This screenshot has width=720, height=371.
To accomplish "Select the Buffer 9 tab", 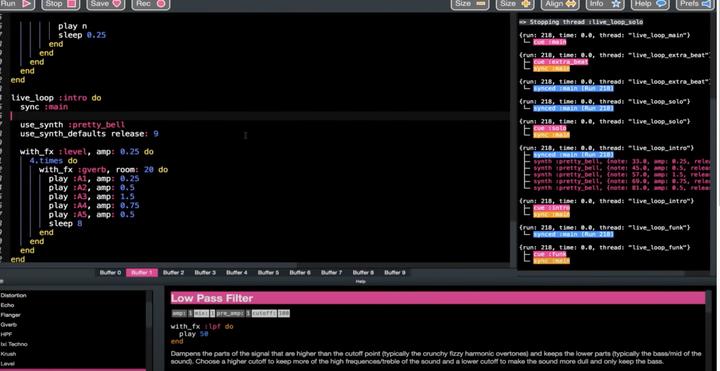I will point(395,273).
